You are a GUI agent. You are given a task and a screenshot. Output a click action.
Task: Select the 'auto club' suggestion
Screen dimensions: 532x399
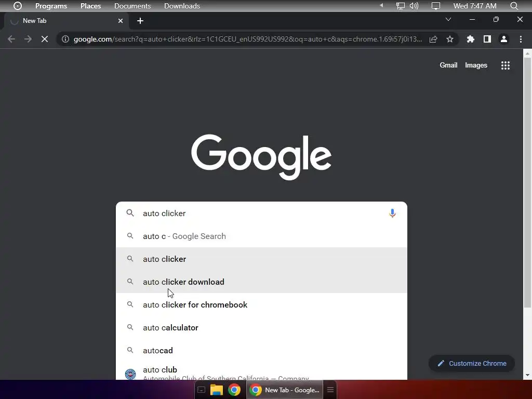click(261, 372)
